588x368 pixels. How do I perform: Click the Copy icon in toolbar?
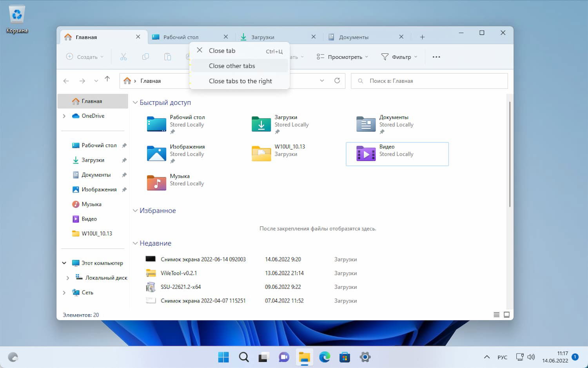pos(145,57)
